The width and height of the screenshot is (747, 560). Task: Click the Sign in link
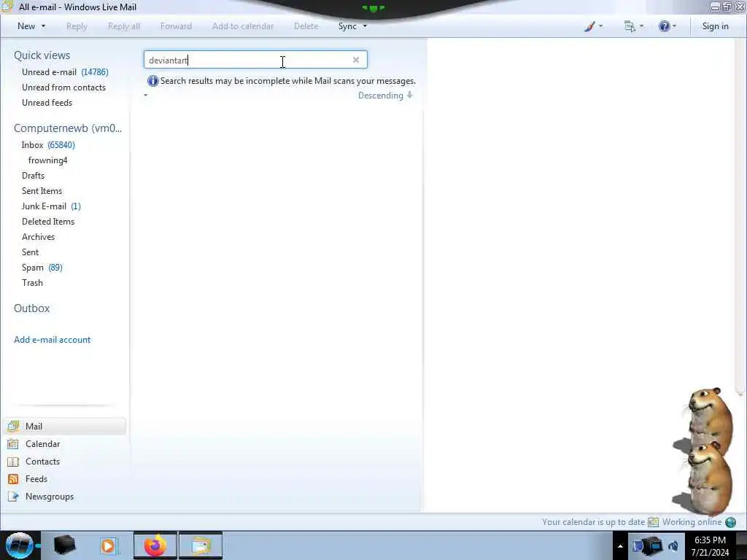pos(715,26)
